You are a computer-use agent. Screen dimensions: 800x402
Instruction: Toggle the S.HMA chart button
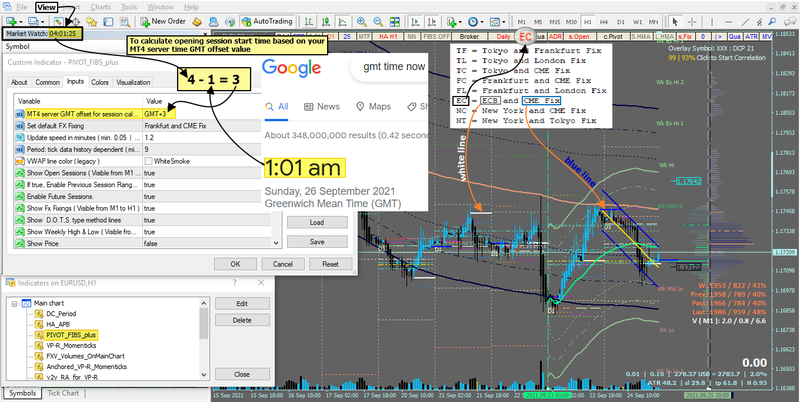(640, 37)
